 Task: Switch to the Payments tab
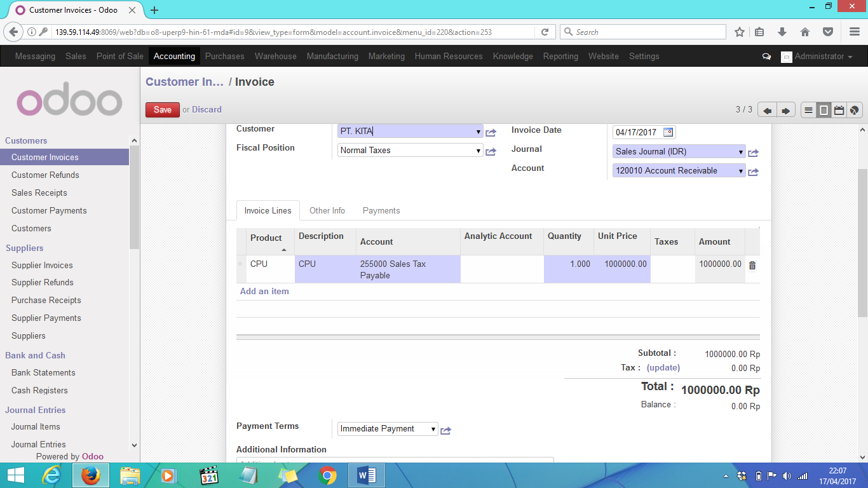point(381,210)
